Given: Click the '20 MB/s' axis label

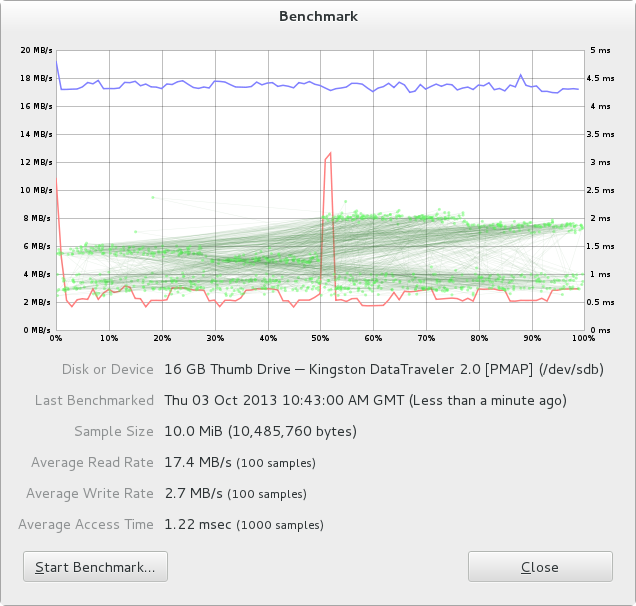Looking at the screenshot, I should [x=37, y=50].
